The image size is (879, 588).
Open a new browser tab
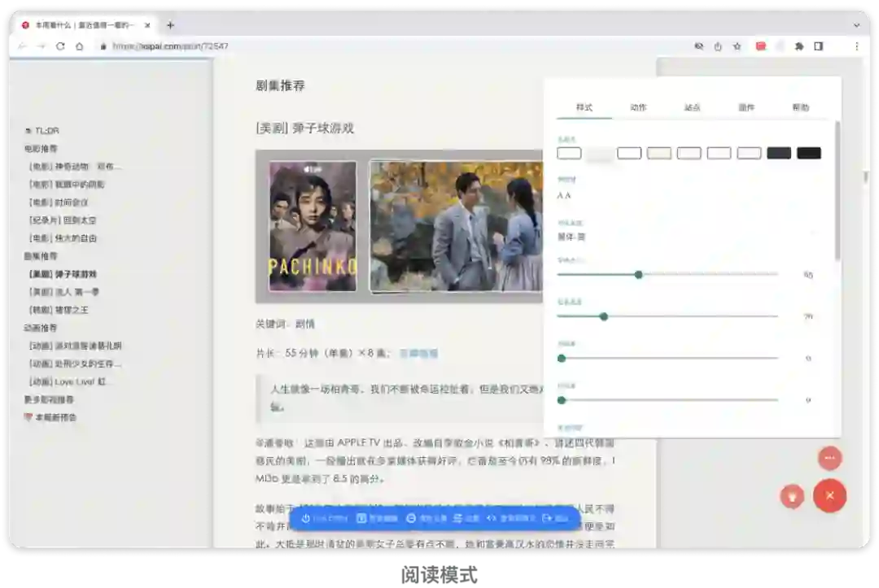[170, 25]
